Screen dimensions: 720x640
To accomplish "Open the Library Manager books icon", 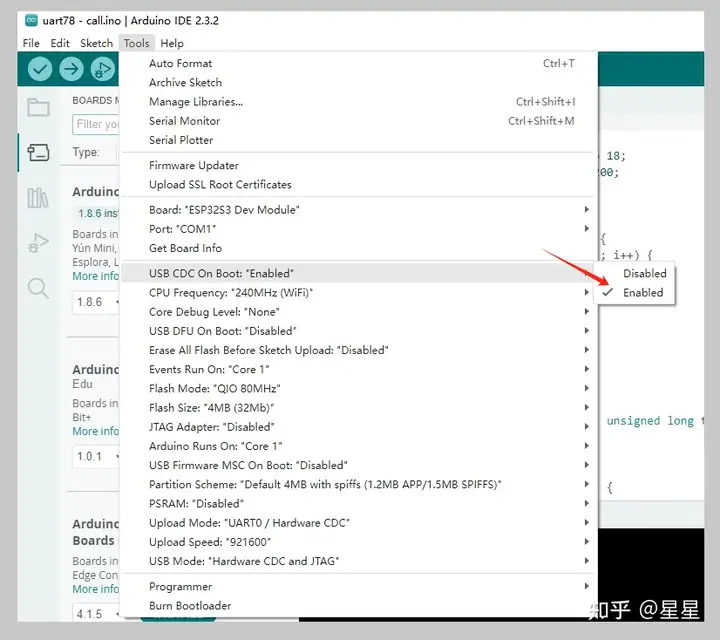I will [x=38, y=198].
